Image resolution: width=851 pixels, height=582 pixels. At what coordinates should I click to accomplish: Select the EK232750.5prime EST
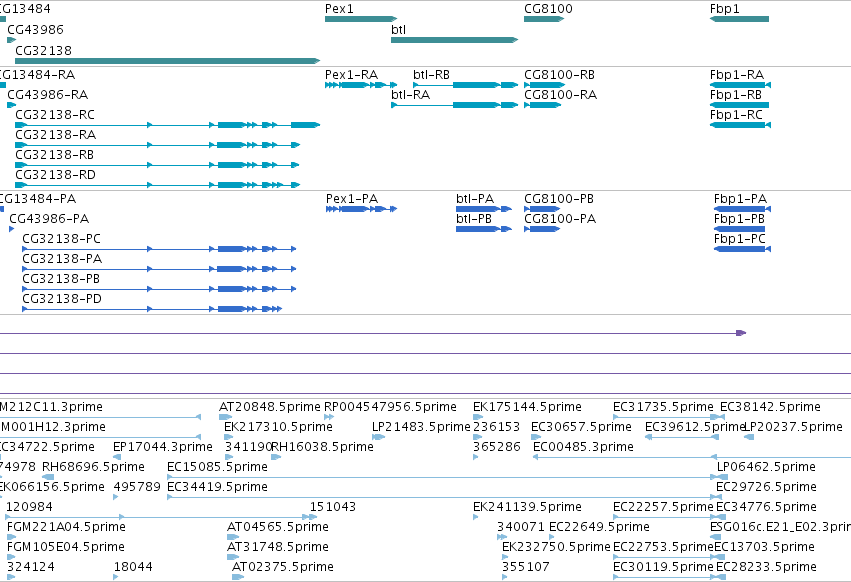(505, 558)
